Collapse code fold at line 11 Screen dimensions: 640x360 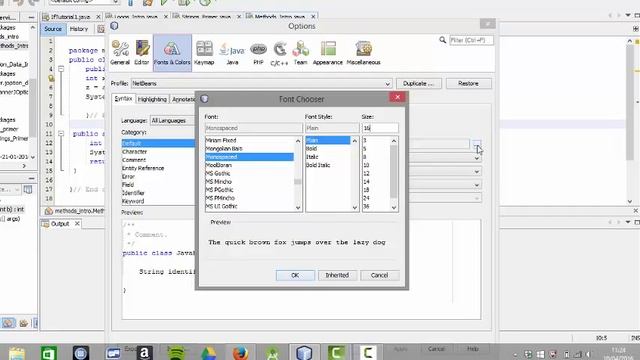pyautogui.click(x=61, y=133)
